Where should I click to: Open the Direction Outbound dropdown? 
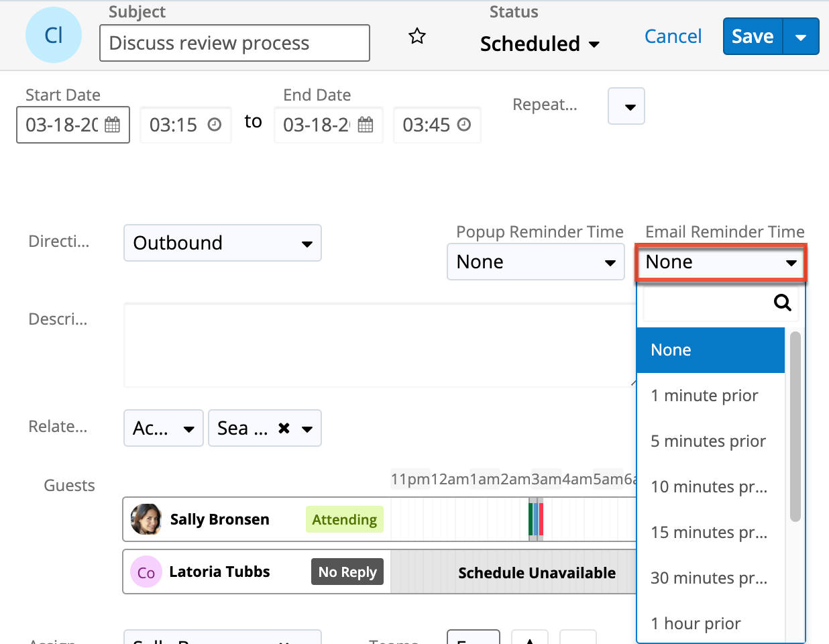click(x=223, y=243)
